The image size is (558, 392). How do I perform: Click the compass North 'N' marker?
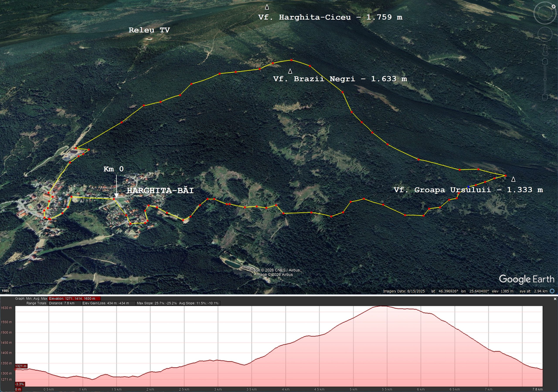pyautogui.click(x=553, y=7)
